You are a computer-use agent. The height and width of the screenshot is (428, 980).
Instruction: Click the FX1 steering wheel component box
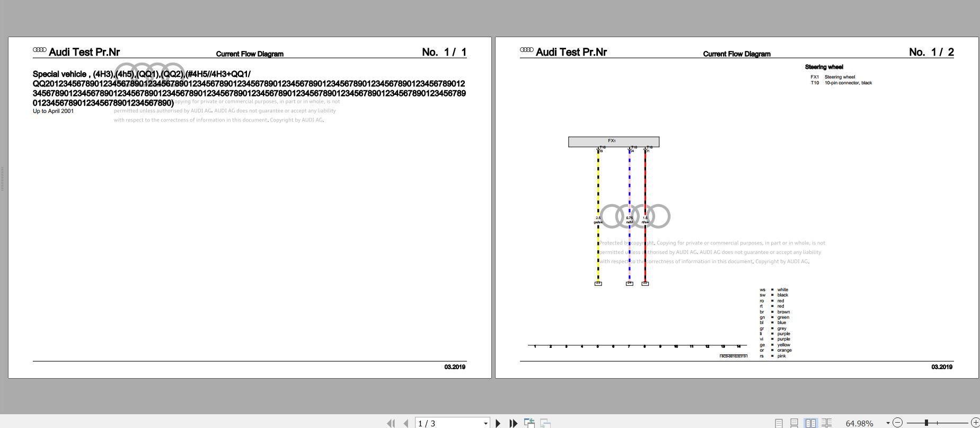pos(614,142)
